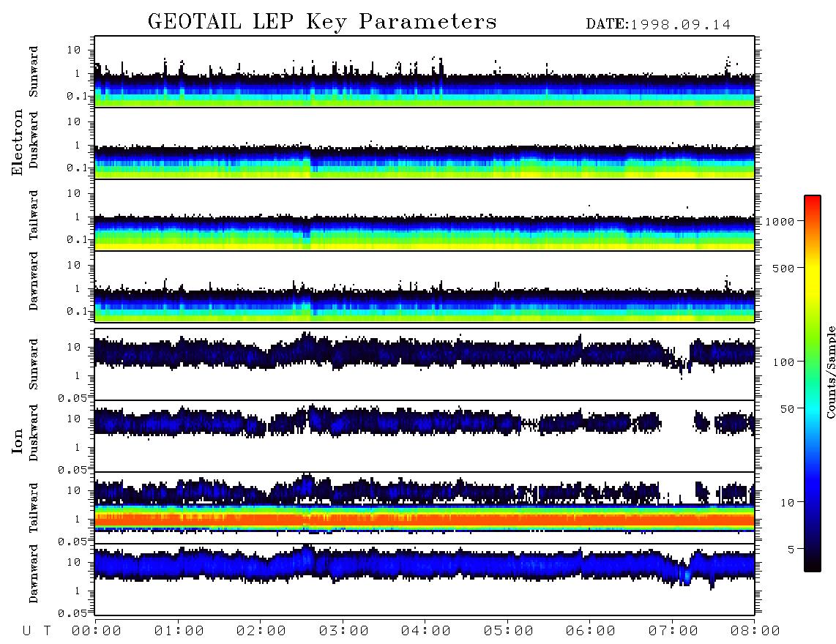
Task: Click the Ion Duskward spectrogram panel
Action: (x=425, y=436)
